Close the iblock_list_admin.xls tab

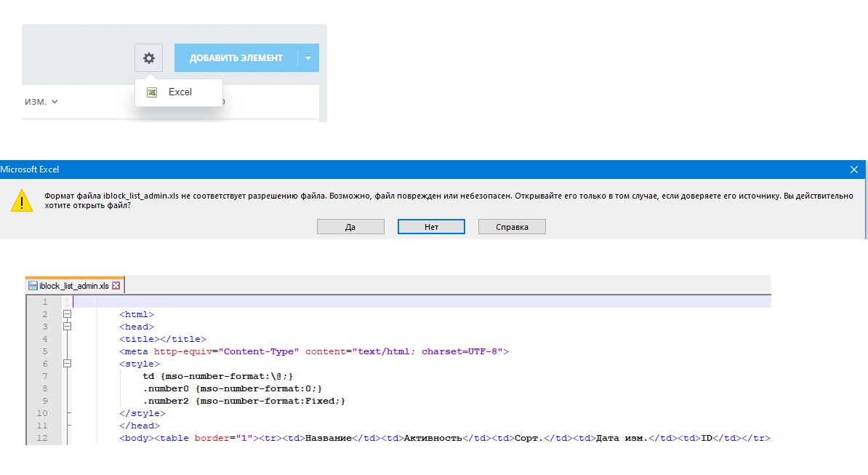click(116, 286)
